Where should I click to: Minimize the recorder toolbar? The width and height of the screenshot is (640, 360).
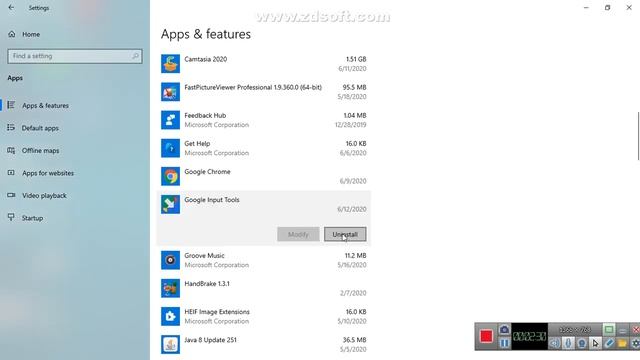pos(622,330)
